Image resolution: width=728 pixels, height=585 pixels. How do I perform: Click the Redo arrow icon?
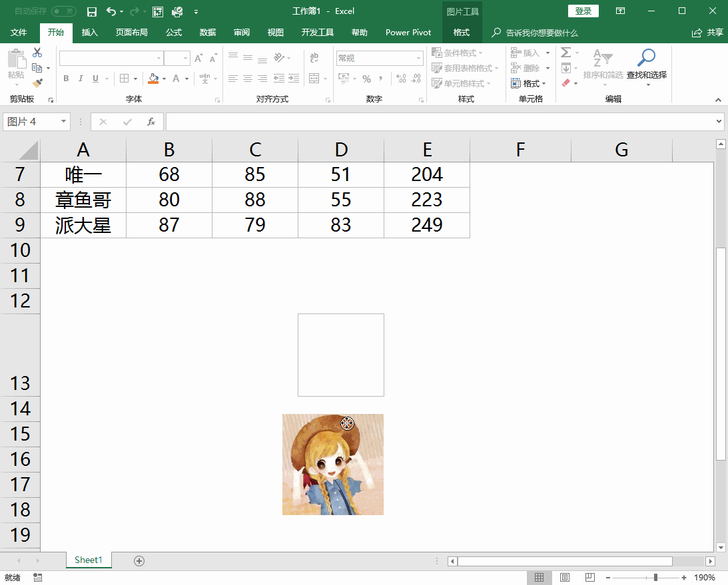coord(134,11)
